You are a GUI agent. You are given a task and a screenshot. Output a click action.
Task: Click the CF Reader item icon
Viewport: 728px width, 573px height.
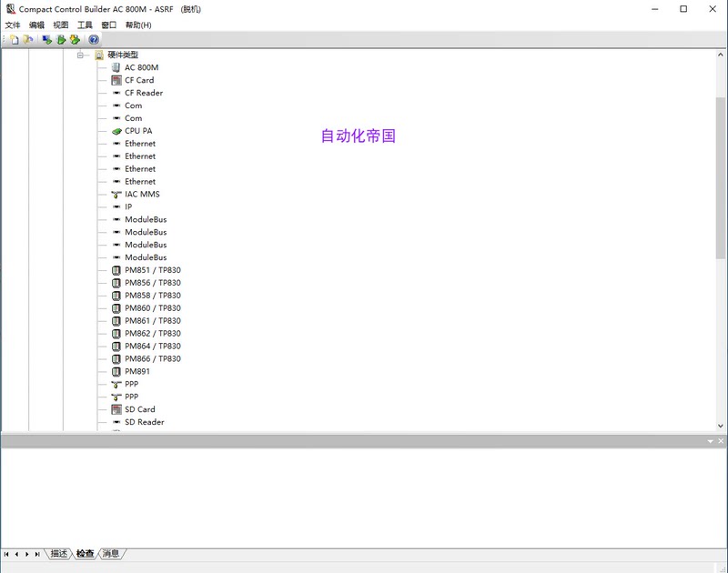pyautogui.click(x=116, y=94)
